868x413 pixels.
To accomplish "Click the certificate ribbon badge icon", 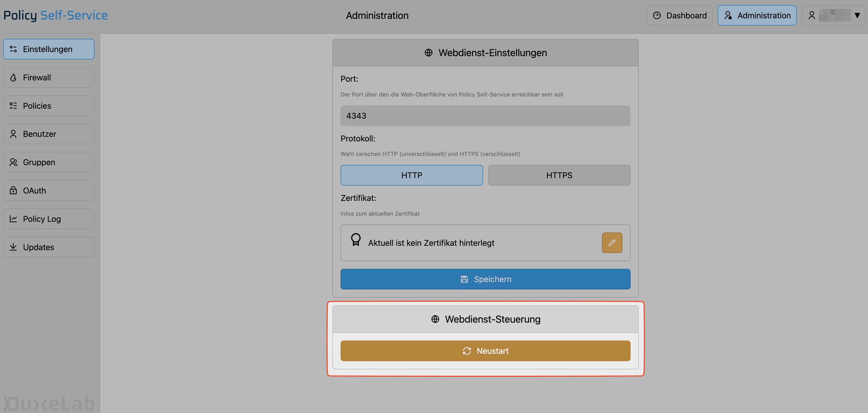I will [x=355, y=240].
